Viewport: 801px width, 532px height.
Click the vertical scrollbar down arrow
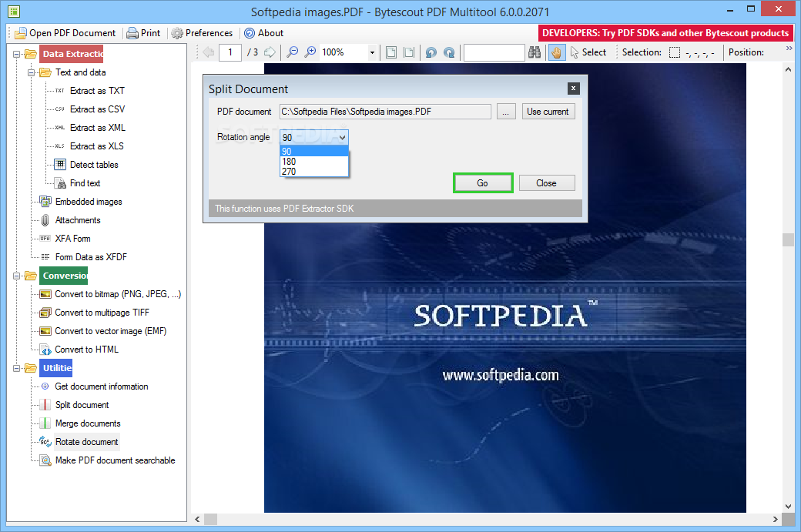[x=788, y=507]
